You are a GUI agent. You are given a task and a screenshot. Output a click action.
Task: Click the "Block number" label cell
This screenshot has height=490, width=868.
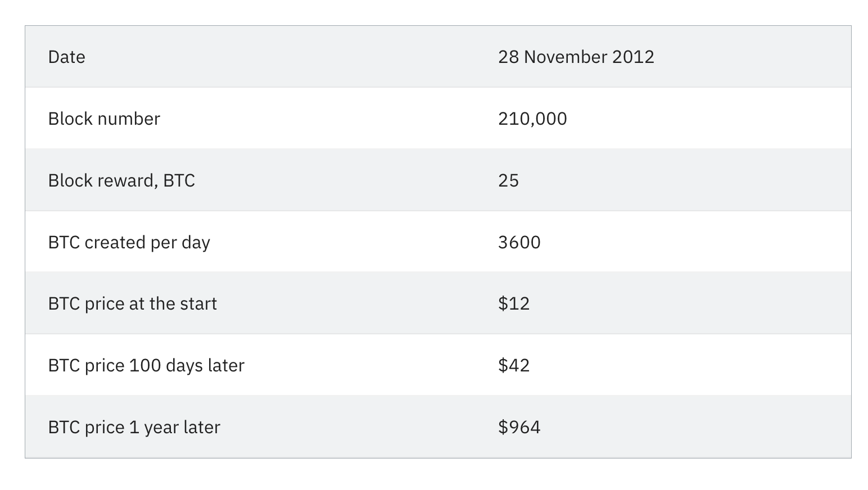click(x=104, y=119)
